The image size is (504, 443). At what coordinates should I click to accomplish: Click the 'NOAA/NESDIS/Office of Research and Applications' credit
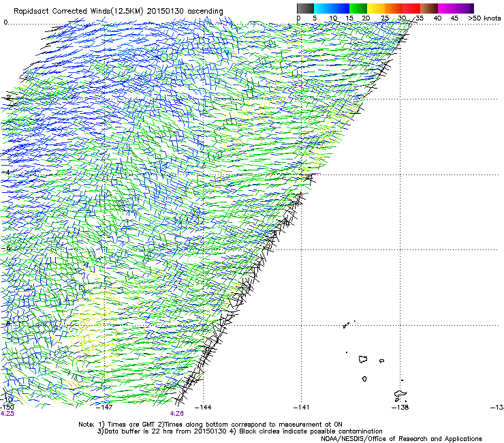401,439
